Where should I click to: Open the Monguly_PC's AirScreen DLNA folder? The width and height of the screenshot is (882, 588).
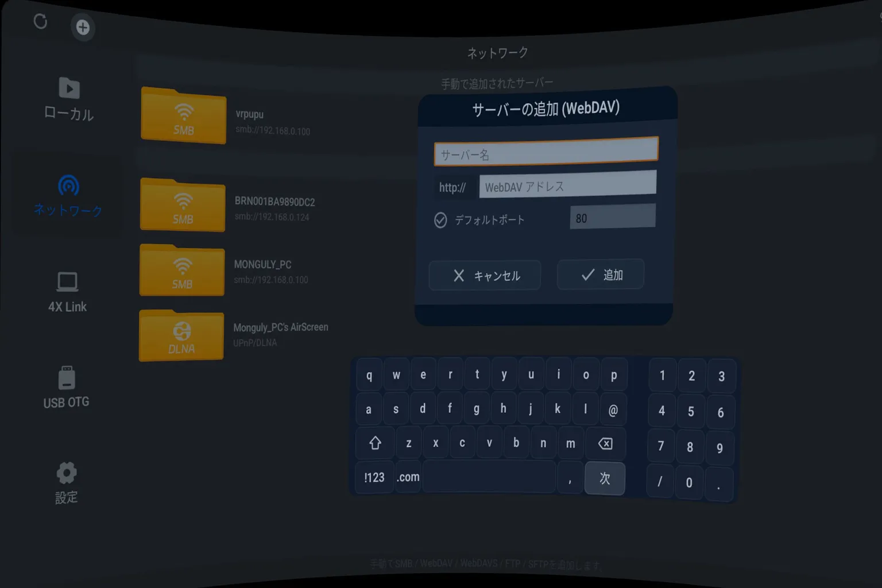[181, 335]
